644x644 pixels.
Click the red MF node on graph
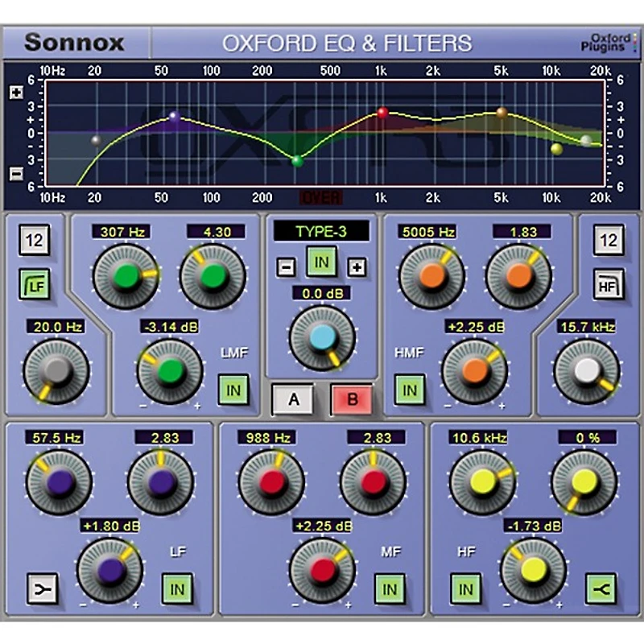(382, 112)
